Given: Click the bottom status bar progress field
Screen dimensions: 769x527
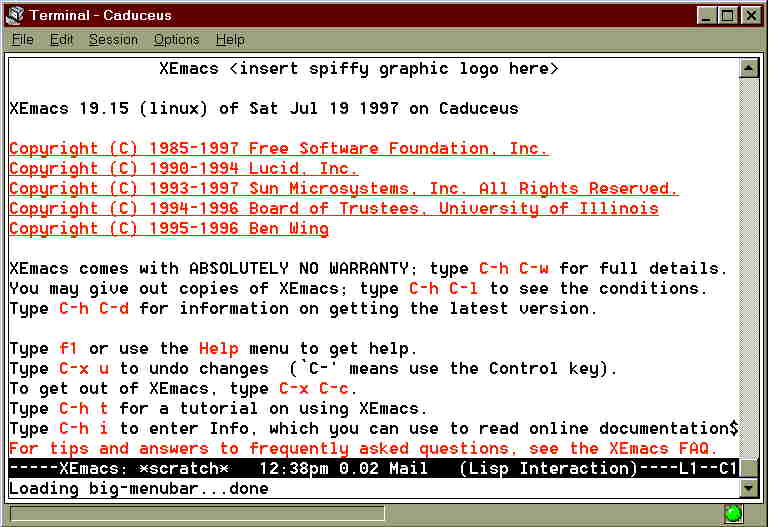Looking at the screenshot, I should pos(197,514).
